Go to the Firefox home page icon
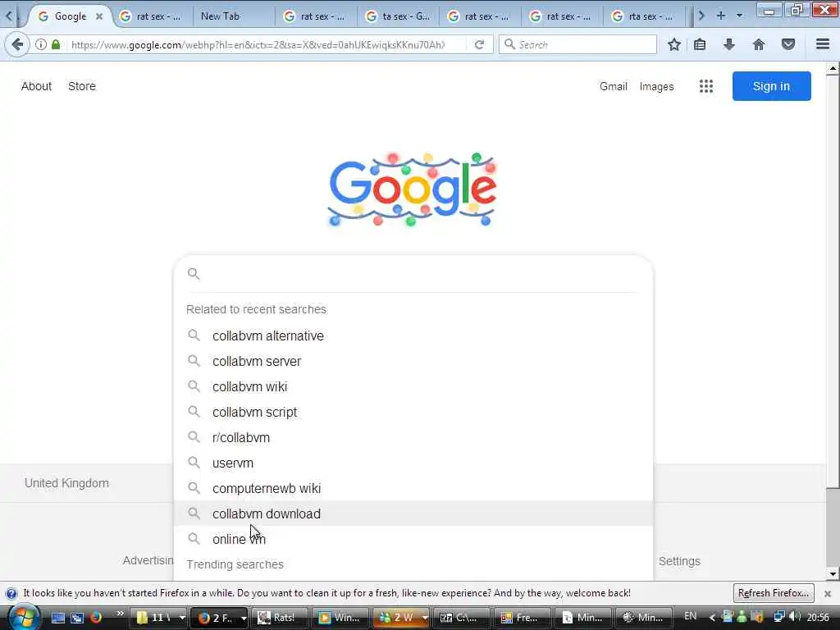This screenshot has height=630, width=840. coord(759,44)
